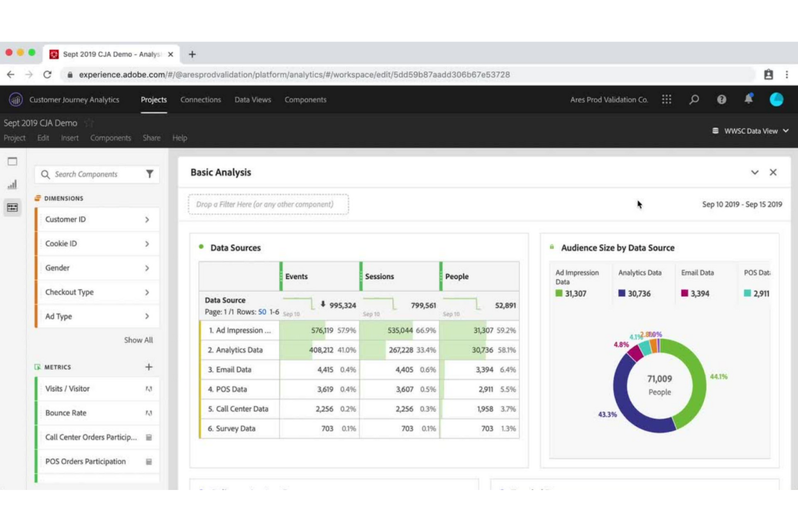
Task: Open the Projects tab
Action: pyautogui.click(x=154, y=100)
